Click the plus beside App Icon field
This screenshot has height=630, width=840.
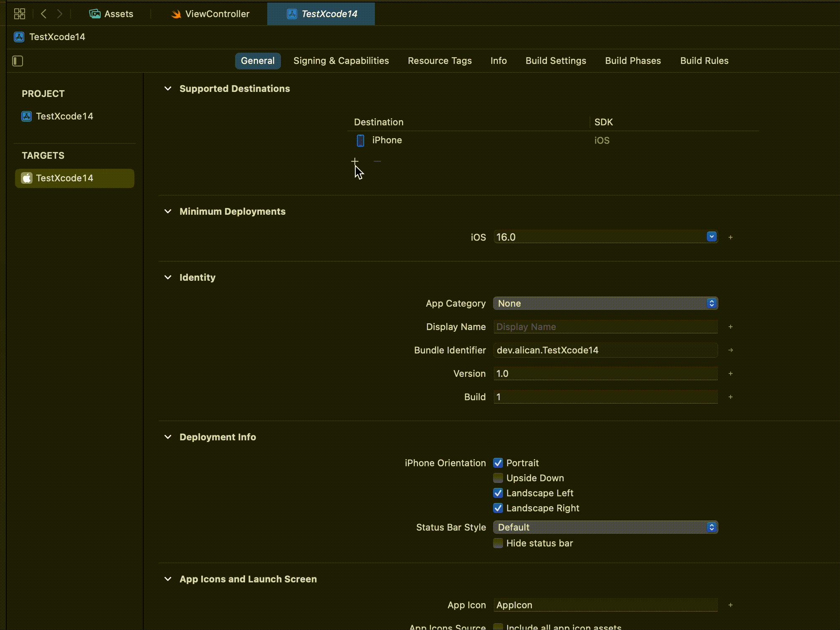pos(731,605)
